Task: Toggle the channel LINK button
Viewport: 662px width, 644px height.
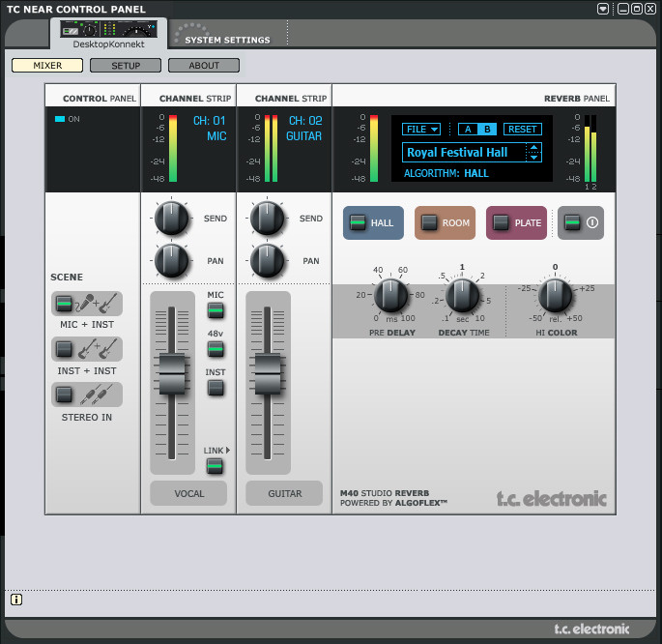Action: [215, 466]
